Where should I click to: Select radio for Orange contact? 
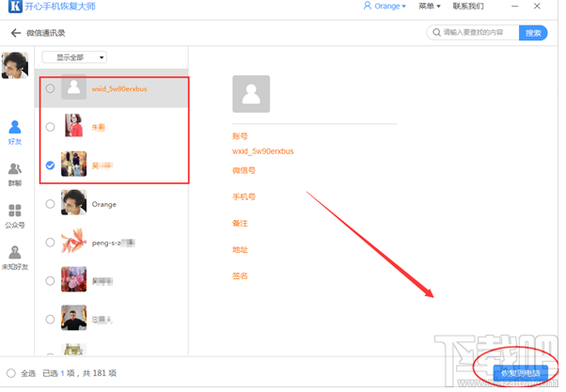50,204
